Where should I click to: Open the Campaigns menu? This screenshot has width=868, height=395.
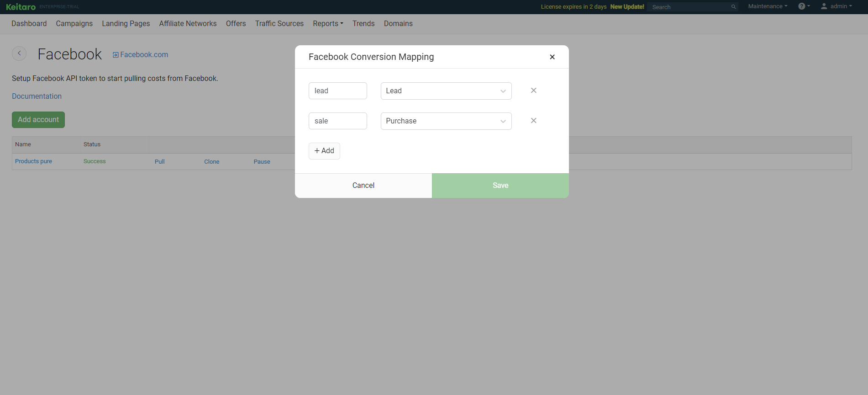[74, 24]
